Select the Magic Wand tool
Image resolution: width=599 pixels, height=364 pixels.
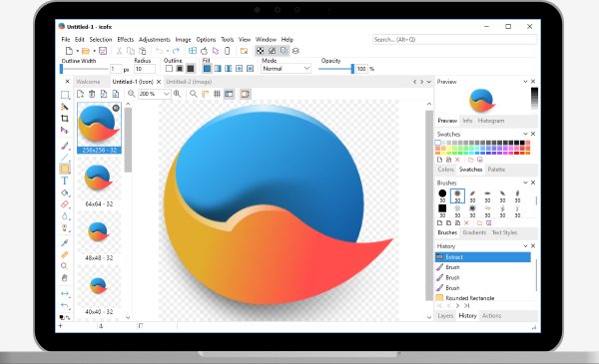pyautogui.click(x=65, y=107)
